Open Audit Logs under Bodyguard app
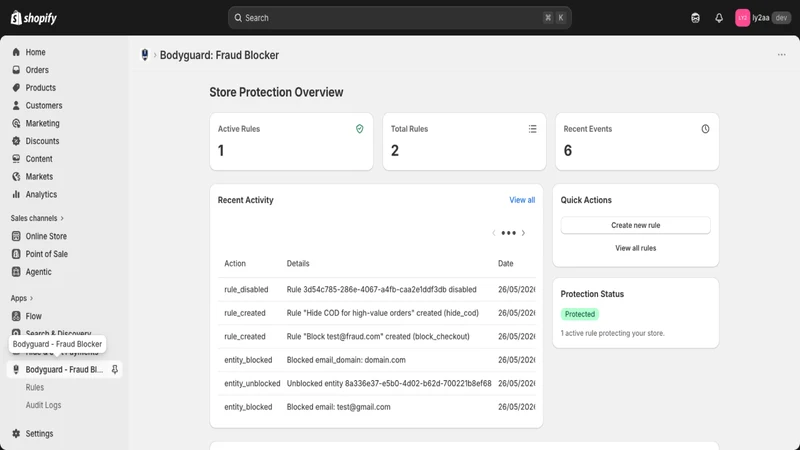Viewport: 800px width, 450px height. (43, 405)
